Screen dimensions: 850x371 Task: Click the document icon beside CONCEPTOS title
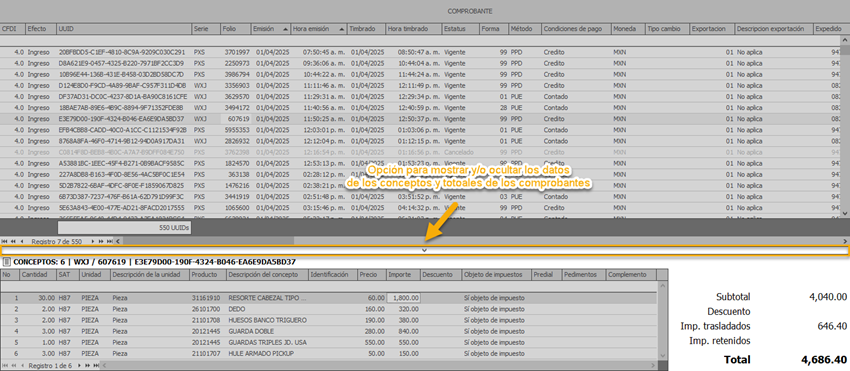(x=7, y=262)
